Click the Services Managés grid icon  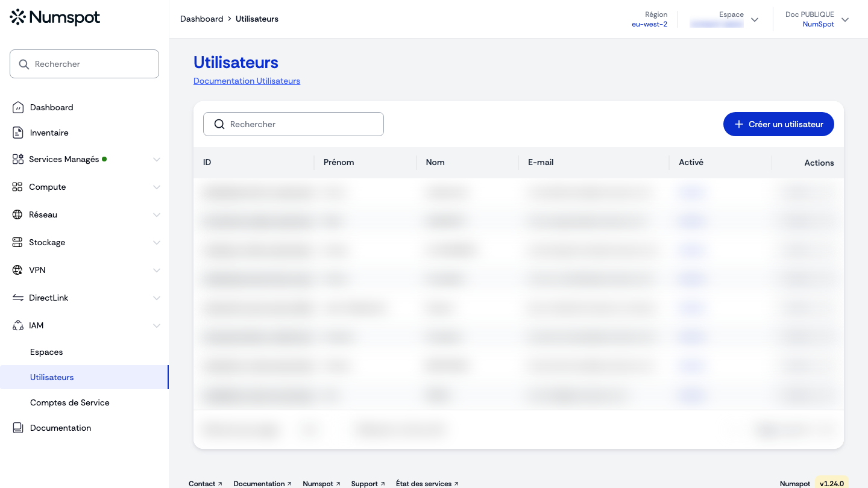pyautogui.click(x=17, y=159)
